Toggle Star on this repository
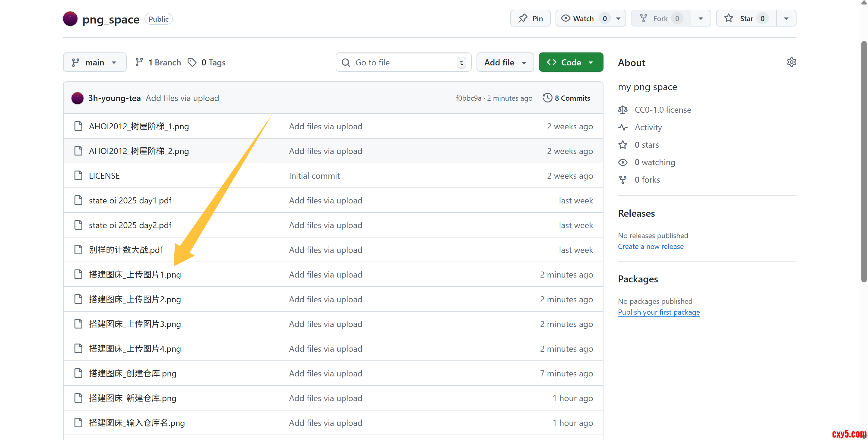Image resolution: width=868 pixels, height=440 pixels. [746, 18]
